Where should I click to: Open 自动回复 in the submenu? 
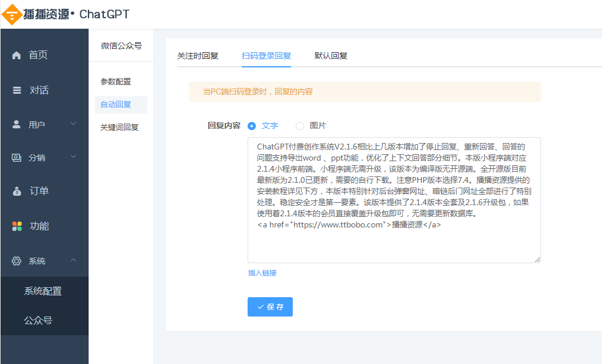(x=120, y=105)
